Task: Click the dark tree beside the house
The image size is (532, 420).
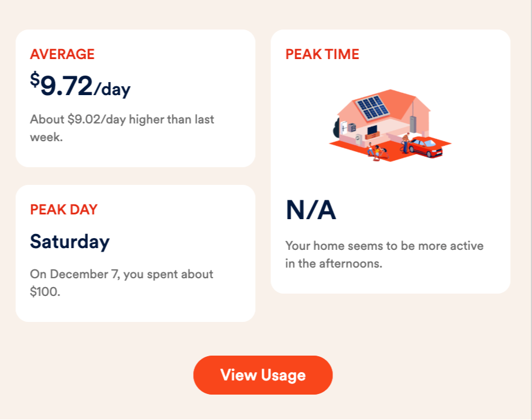Action: (336, 128)
